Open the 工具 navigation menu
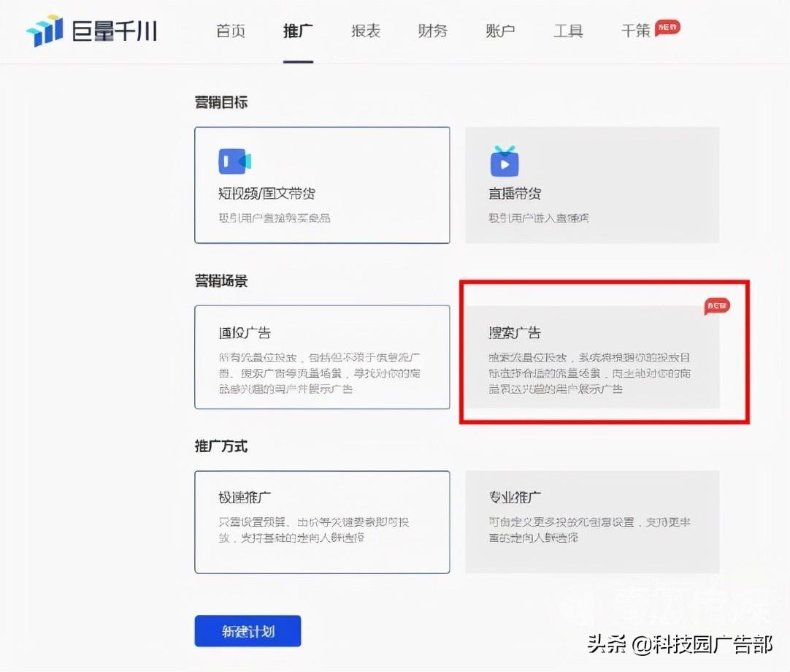The width and height of the screenshot is (790, 672). click(x=568, y=31)
